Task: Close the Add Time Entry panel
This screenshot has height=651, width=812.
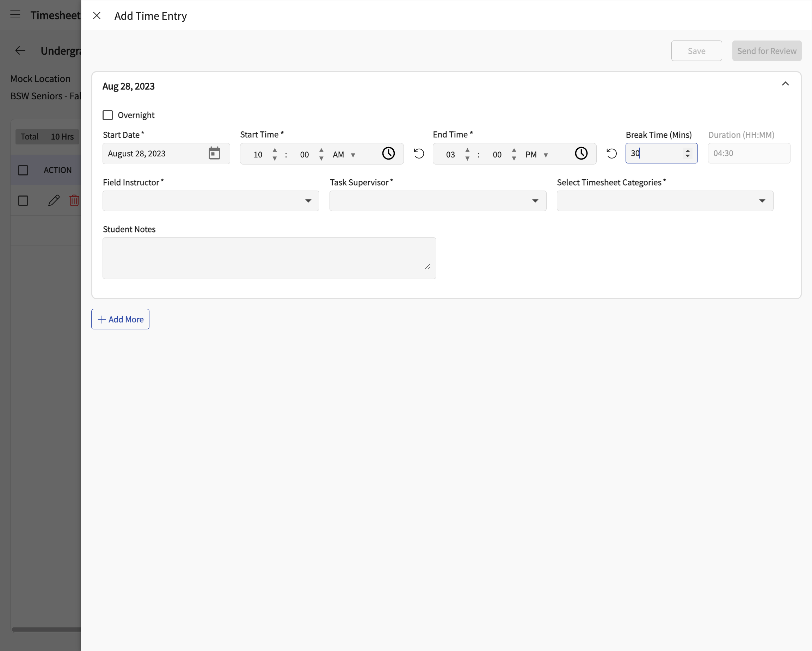Action: point(97,15)
